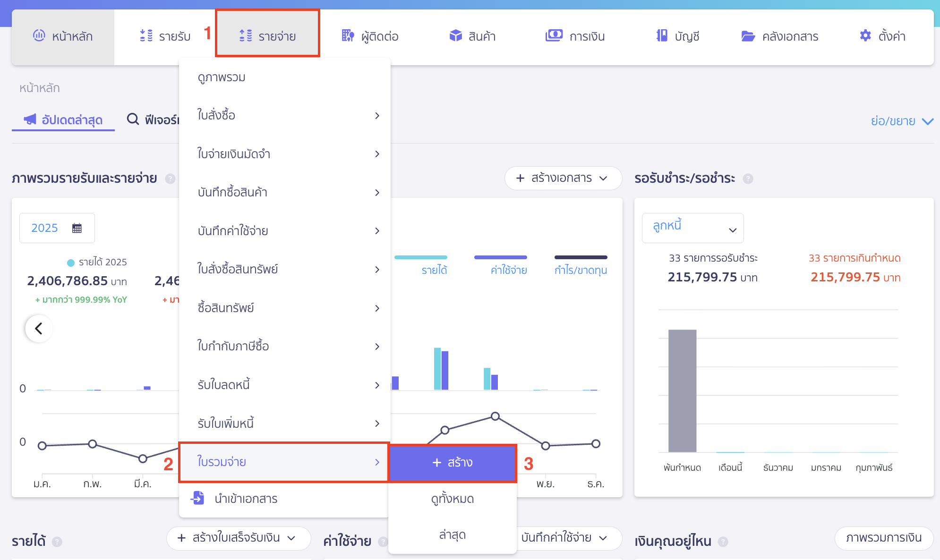Click the Accounting book icon
This screenshot has height=560, width=940.
(662, 36)
